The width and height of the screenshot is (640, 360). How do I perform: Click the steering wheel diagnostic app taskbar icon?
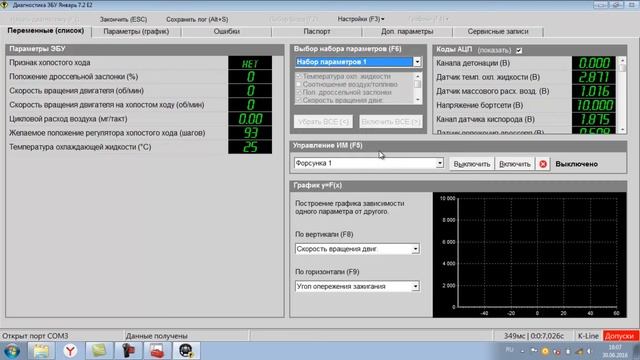[x=186, y=351]
